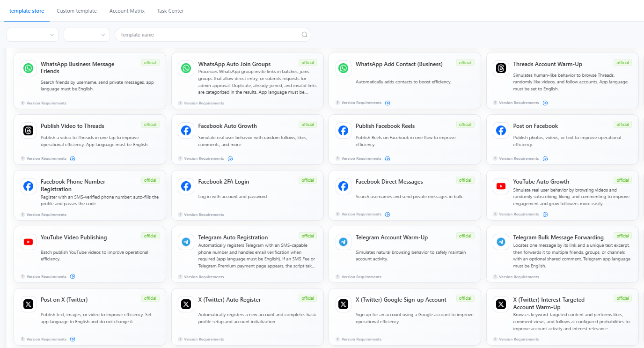The height and width of the screenshot is (348, 644).
Task: Play the demo video for YouTube Video Publishing
Action: tap(73, 276)
